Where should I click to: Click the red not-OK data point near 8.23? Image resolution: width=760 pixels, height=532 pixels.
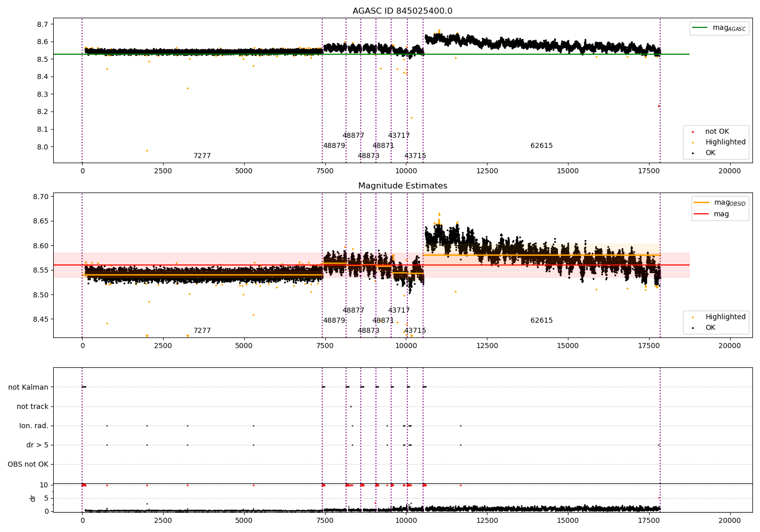point(659,106)
